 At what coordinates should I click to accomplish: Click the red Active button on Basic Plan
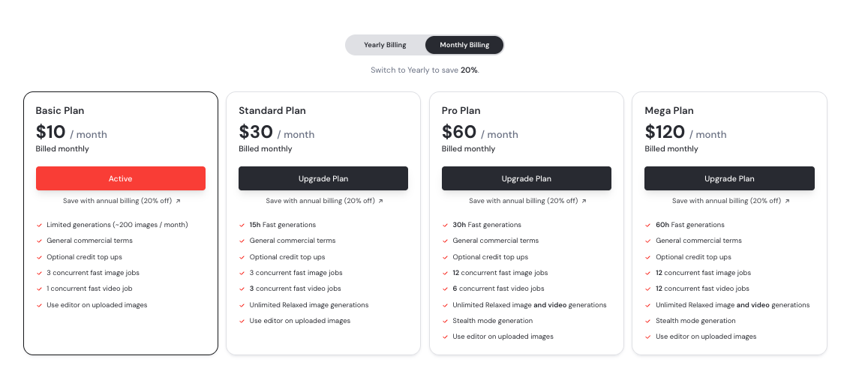[121, 178]
